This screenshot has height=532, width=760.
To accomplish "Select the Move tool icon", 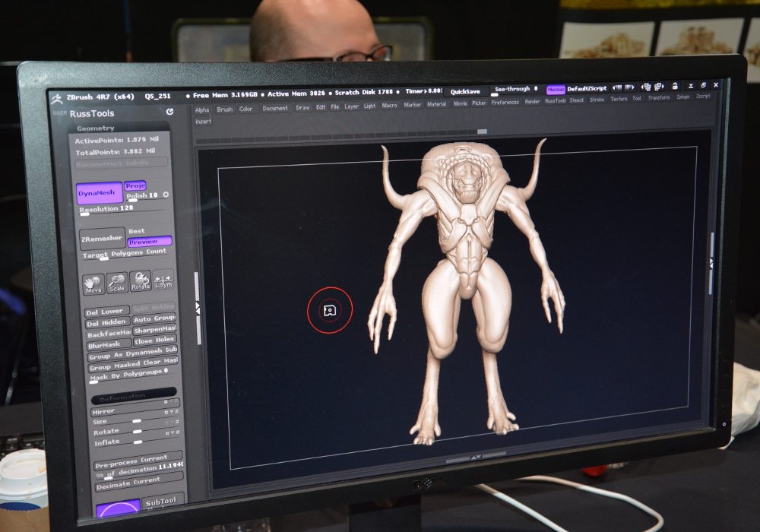I will (x=93, y=285).
